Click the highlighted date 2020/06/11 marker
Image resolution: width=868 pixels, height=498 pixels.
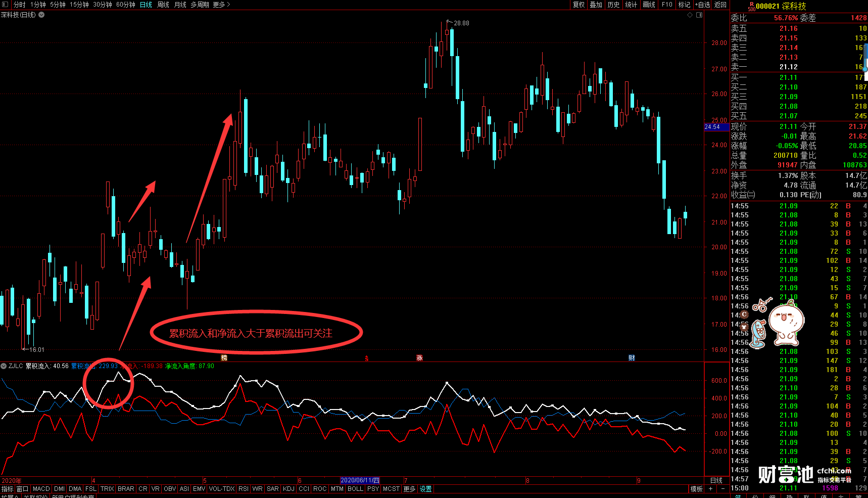[x=360, y=480]
